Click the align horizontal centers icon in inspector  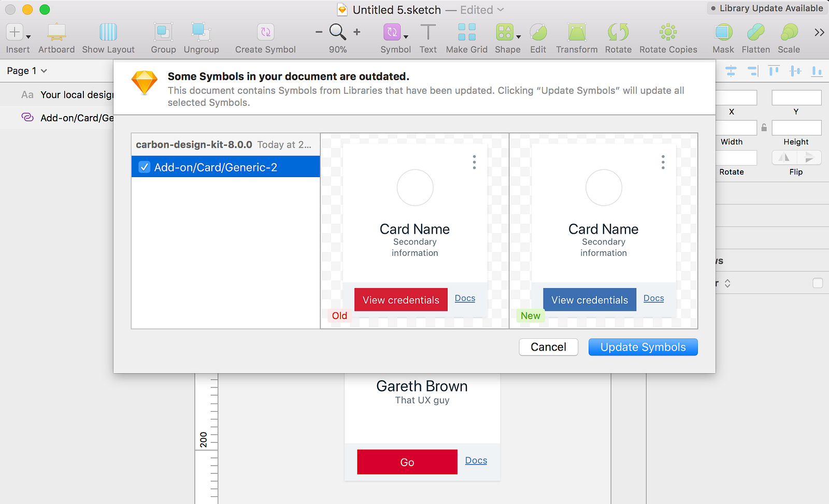tap(731, 71)
